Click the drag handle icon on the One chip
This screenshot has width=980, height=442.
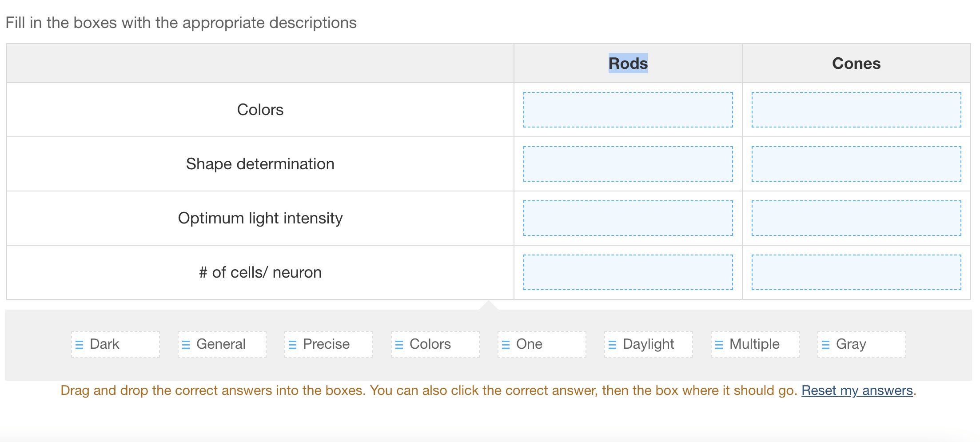point(506,344)
